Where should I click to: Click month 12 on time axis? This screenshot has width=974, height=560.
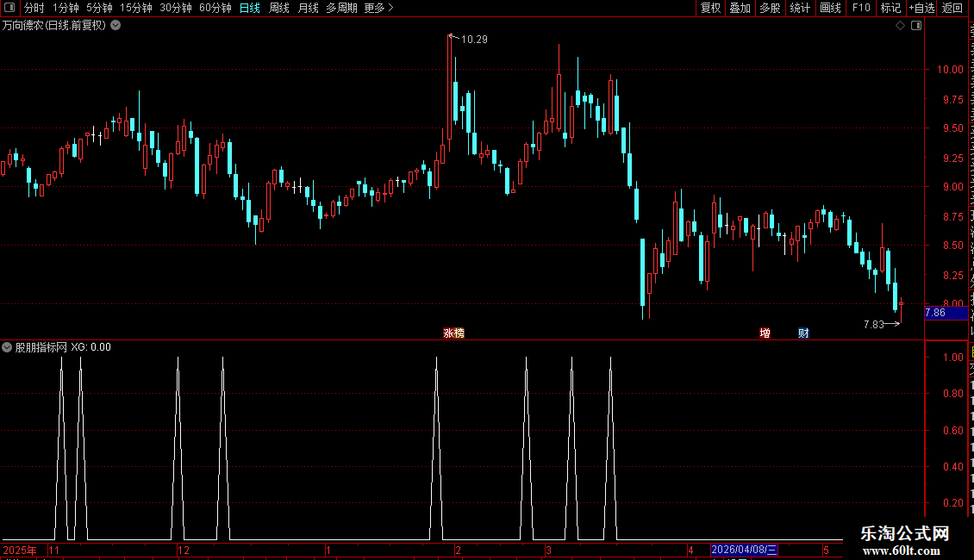click(x=184, y=550)
